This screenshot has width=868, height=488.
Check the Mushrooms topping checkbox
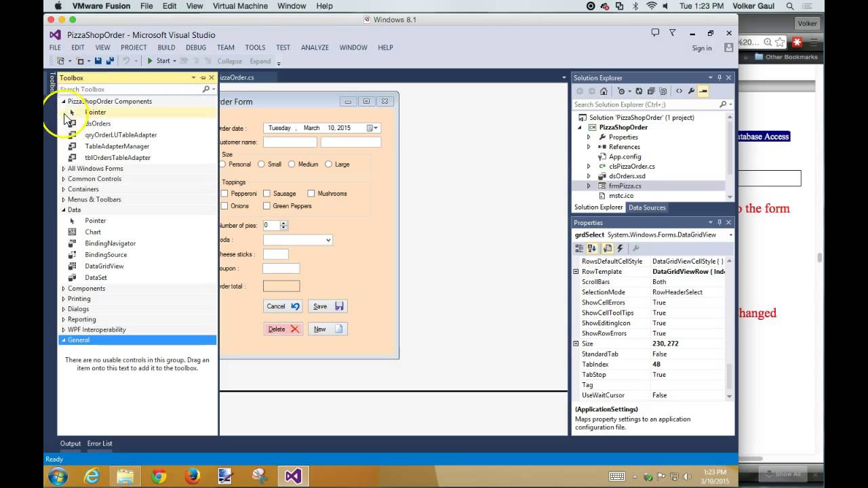[311, 194]
